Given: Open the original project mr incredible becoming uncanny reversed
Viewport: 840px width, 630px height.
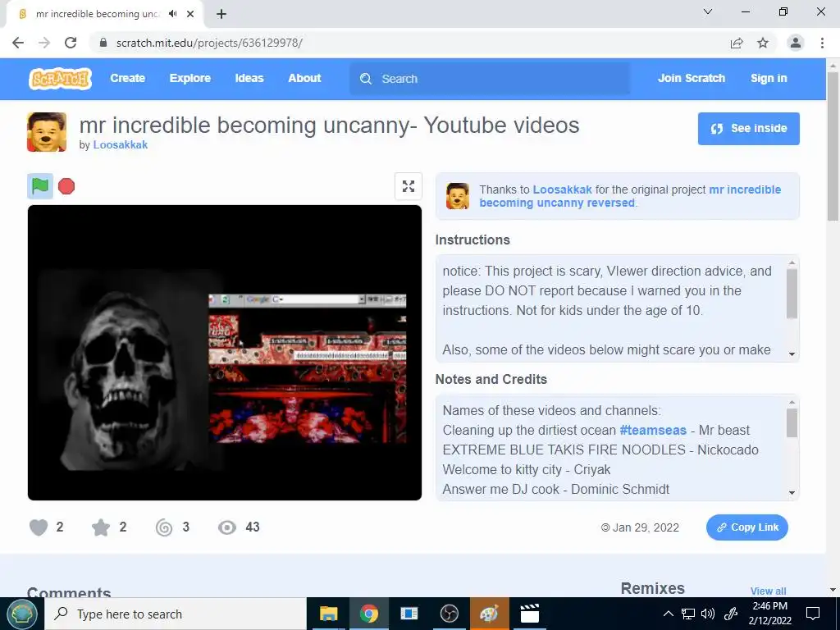Looking at the screenshot, I should [x=630, y=196].
